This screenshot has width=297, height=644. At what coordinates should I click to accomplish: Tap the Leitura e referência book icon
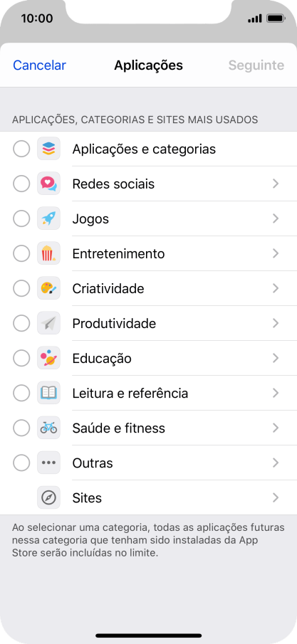tap(48, 393)
